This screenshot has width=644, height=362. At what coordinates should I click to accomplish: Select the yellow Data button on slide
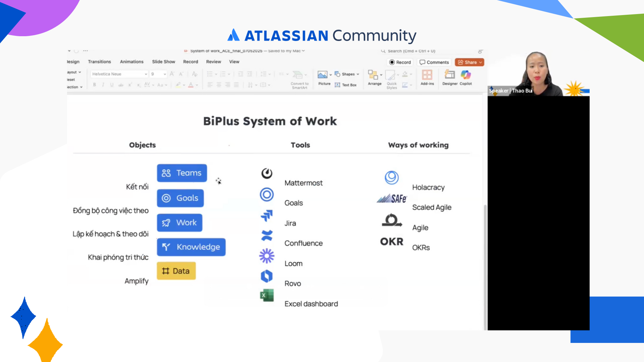pyautogui.click(x=176, y=271)
